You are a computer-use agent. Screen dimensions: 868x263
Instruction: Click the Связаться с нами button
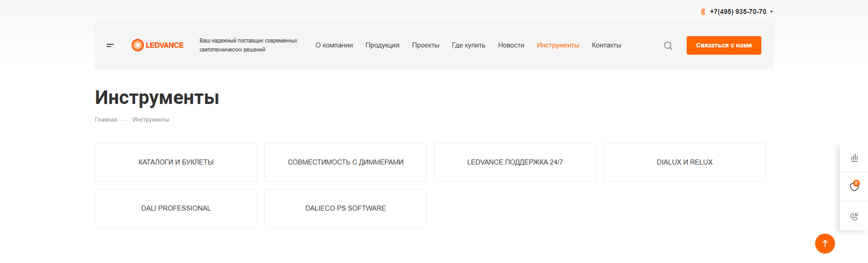pyautogui.click(x=724, y=45)
